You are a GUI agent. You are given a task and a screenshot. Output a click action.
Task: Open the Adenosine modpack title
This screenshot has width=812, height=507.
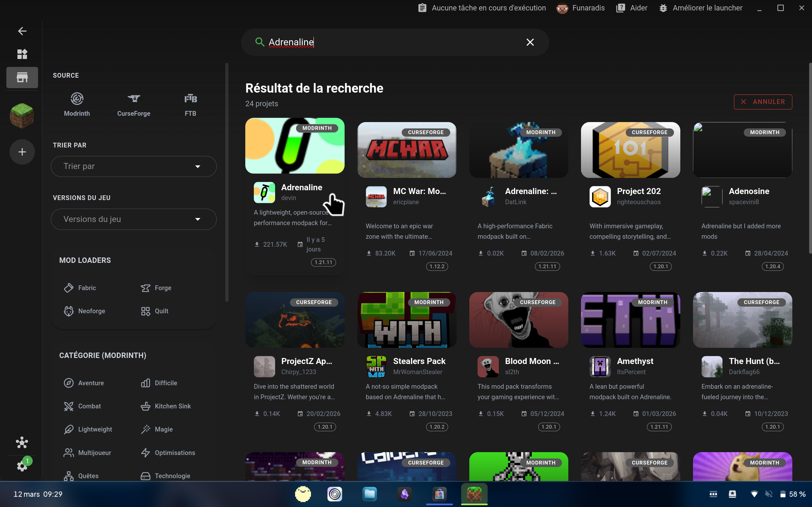tap(749, 191)
